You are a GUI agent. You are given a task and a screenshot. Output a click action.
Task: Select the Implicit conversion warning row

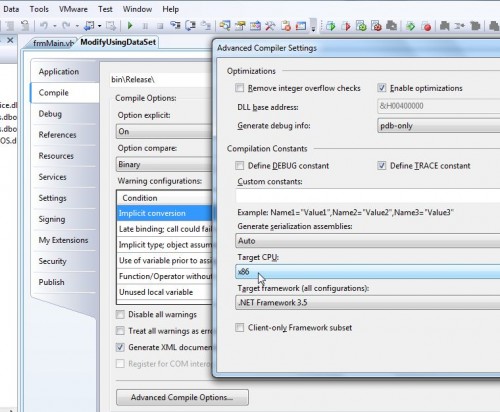(165, 213)
